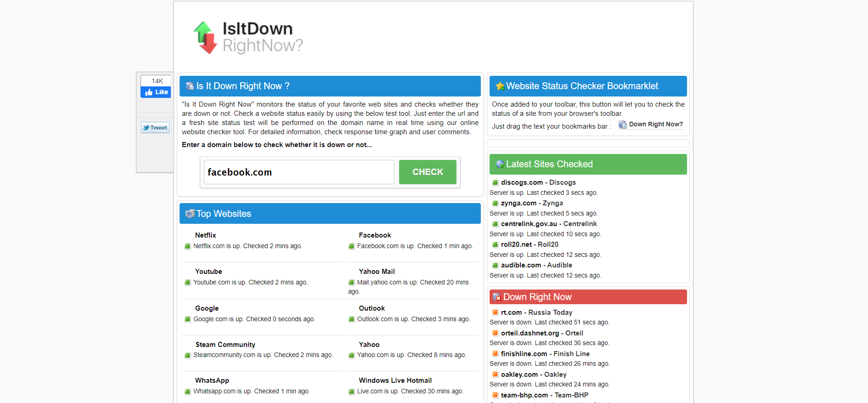Select the zynga.com - Zynga entry
868x403 pixels.
click(531, 203)
